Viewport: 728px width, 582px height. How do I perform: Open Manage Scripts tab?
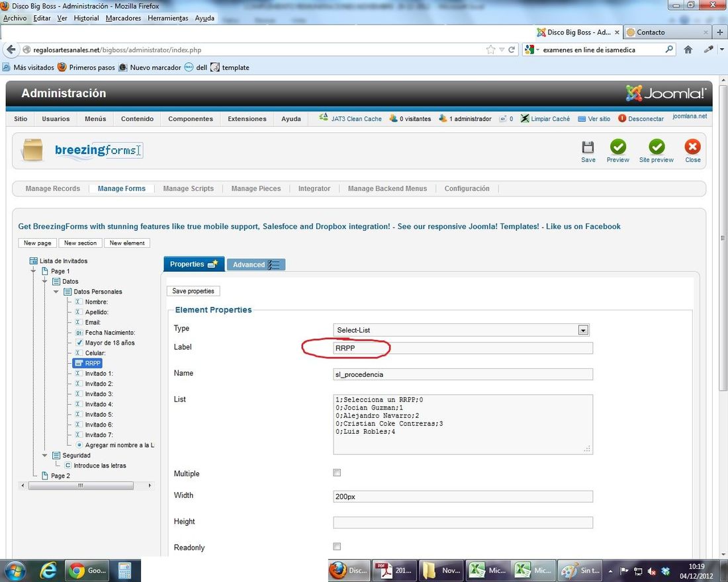[189, 188]
